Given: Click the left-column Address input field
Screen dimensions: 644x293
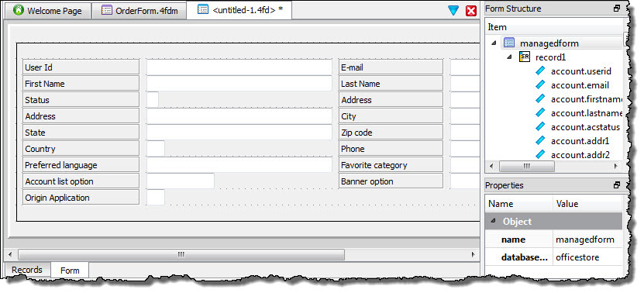Looking at the screenshot, I should (x=239, y=116).
